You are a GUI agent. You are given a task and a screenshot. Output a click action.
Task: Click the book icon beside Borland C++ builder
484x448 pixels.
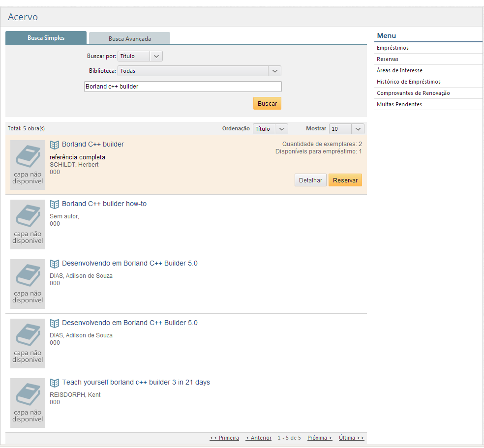[x=55, y=145]
